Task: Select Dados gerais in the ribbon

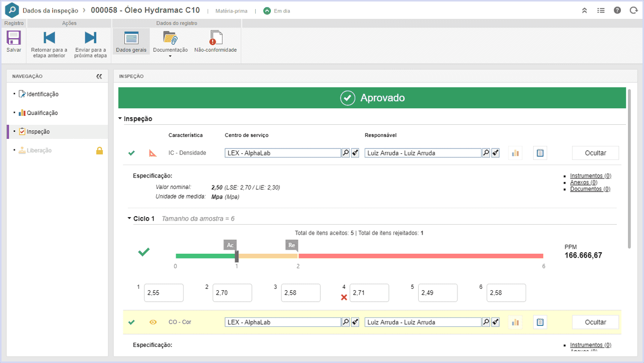Action: tap(131, 41)
